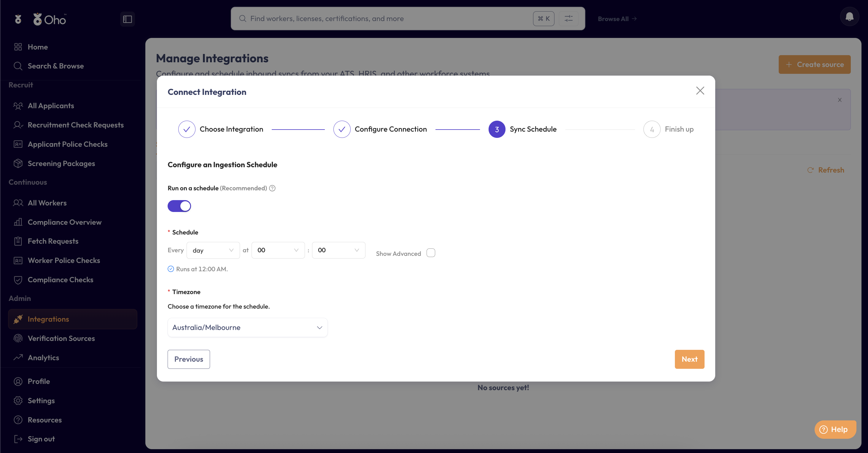868x453 pixels.
Task: Click the Browse All link
Action: click(617, 19)
